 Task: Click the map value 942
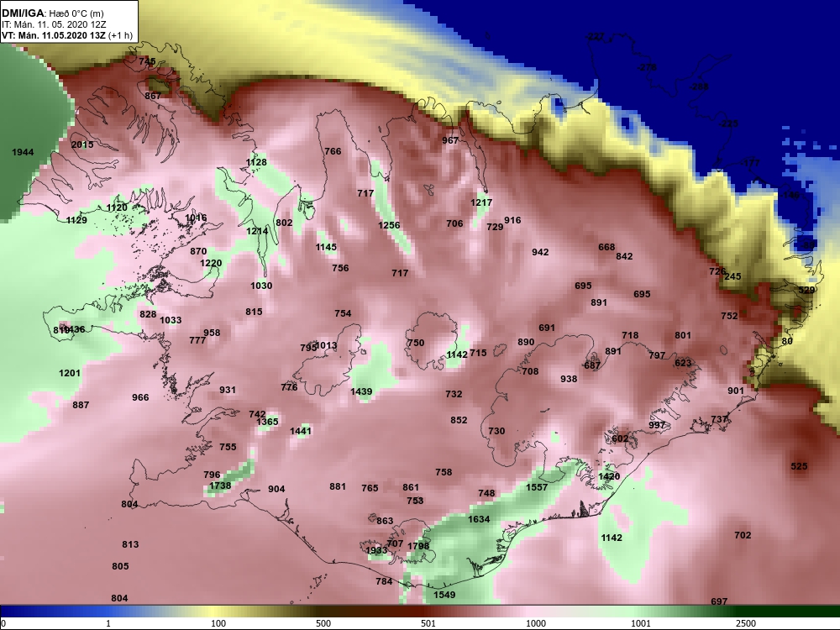[540, 252]
